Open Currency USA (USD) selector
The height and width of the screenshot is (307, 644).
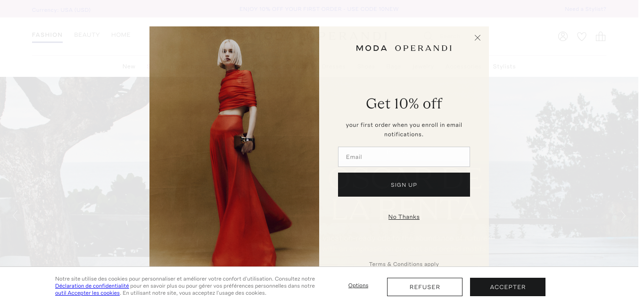coord(61,9)
